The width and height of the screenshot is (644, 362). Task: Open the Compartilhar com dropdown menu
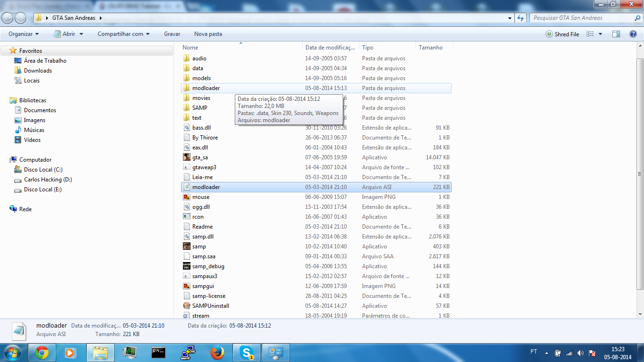(124, 34)
